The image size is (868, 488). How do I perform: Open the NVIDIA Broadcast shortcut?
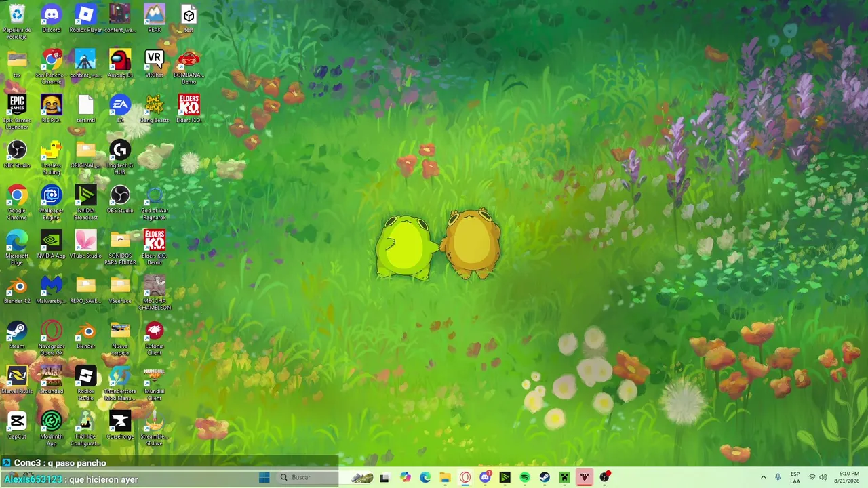[x=85, y=203]
